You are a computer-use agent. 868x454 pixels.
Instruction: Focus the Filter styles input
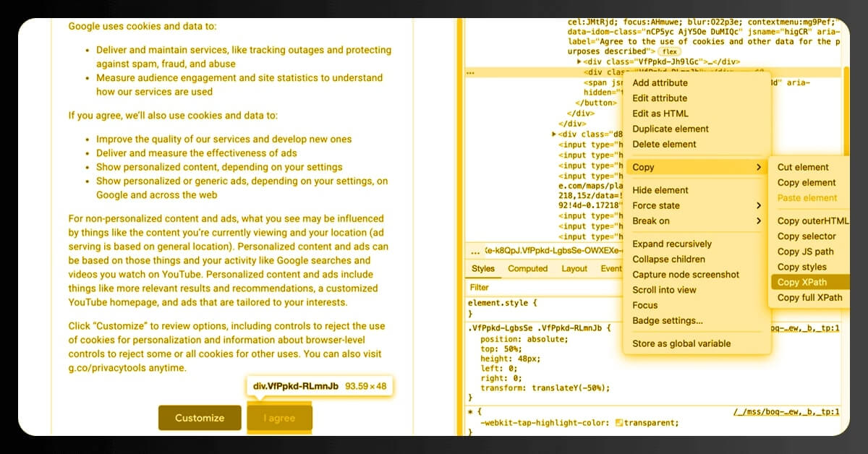tap(544, 287)
